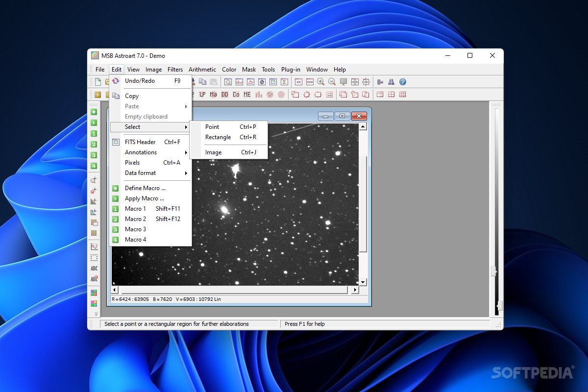Screen dimensions: 588x392
Task: Select Define Macro ... menu entry
Action: pyautogui.click(x=150, y=188)
